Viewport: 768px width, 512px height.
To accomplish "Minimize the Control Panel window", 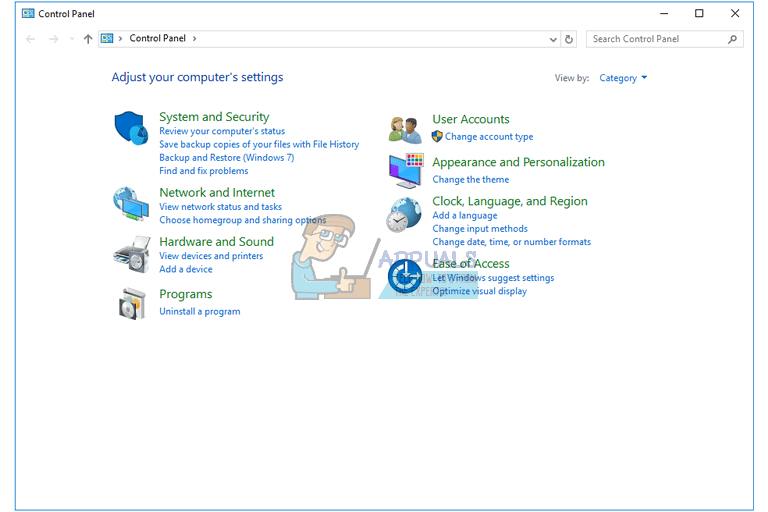I will pos(664,14).
